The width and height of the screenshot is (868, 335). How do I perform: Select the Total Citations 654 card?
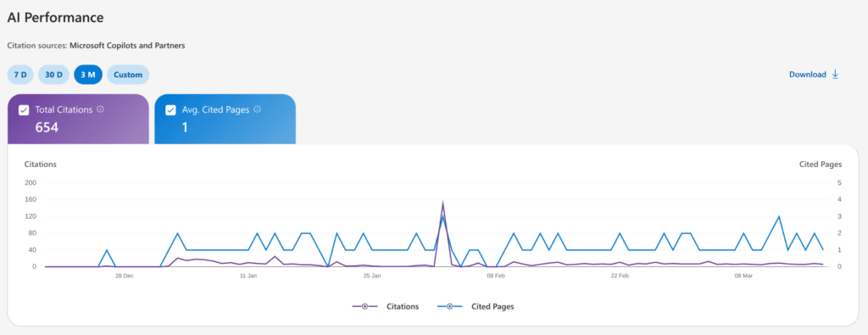(x=78, y=119)
